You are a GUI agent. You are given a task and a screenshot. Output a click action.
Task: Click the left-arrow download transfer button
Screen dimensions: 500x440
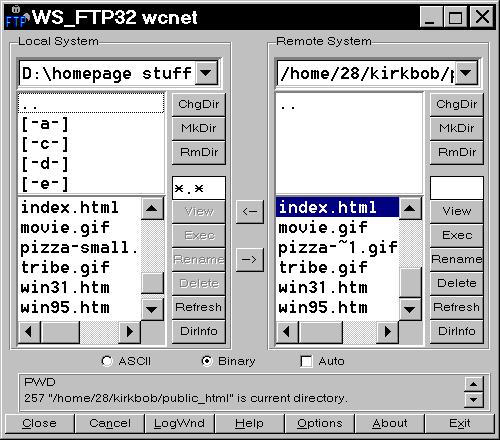(250, 212)
